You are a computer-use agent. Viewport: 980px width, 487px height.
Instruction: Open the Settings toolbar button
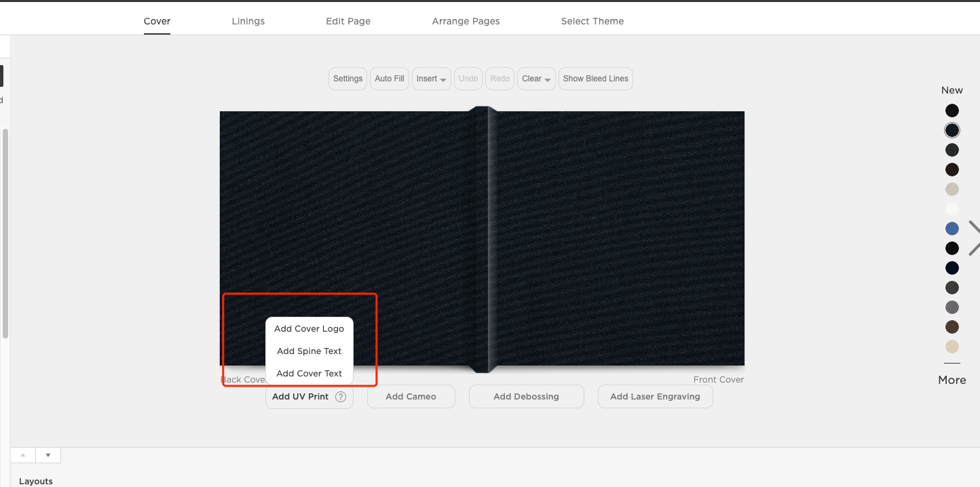click(348, 79)
